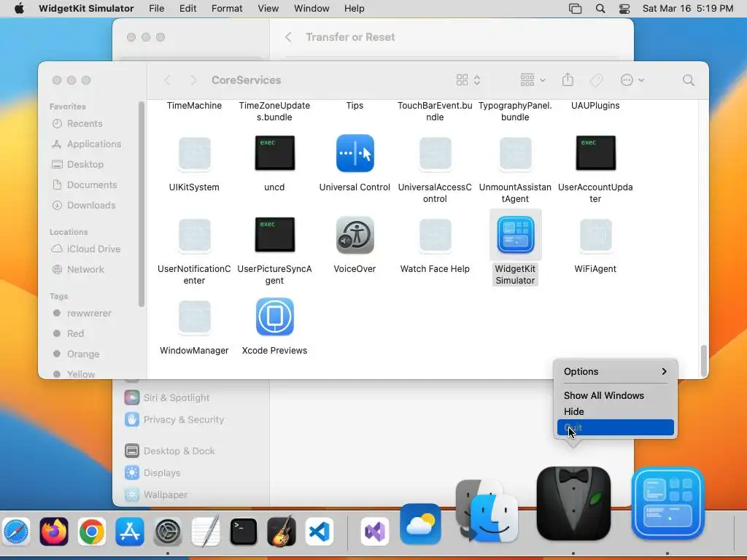Click the Bartender tuxedo icon in Dock
The height and width of the screenshot is (560, 747).
tap(573, 503)
